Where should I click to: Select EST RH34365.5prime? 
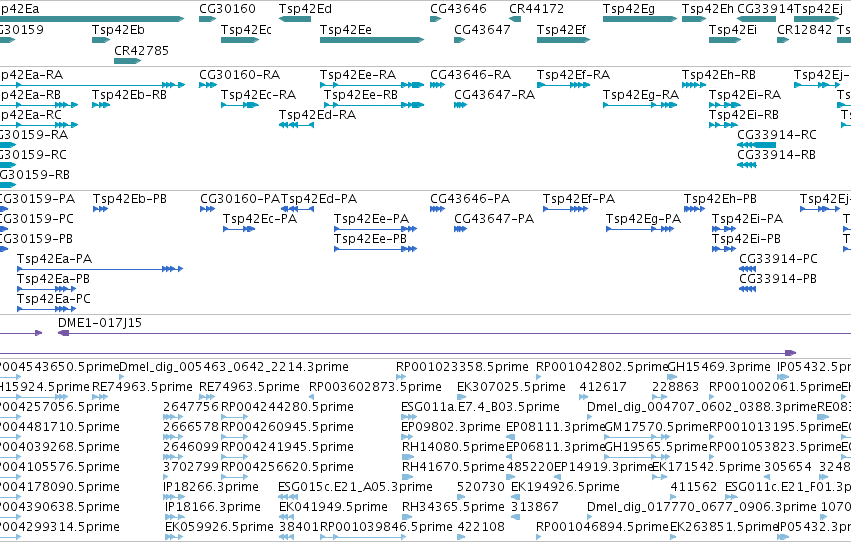pyautogui.click(x=453, y=507)
